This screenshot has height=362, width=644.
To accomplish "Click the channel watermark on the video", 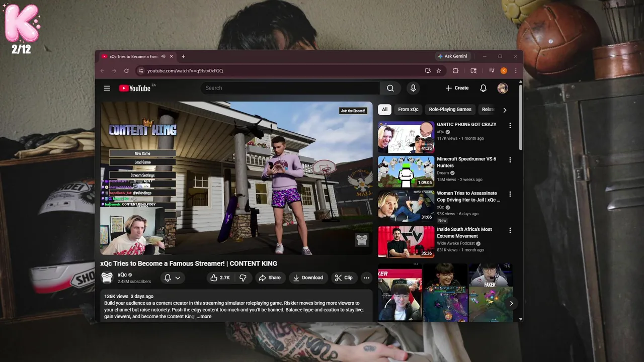I will (x=362, y=240).
